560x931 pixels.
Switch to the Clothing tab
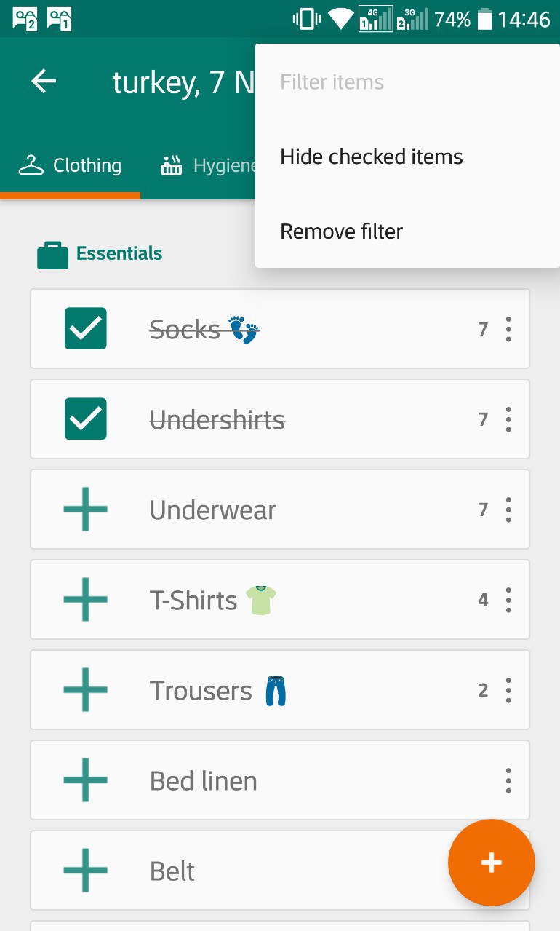[70, 166]
